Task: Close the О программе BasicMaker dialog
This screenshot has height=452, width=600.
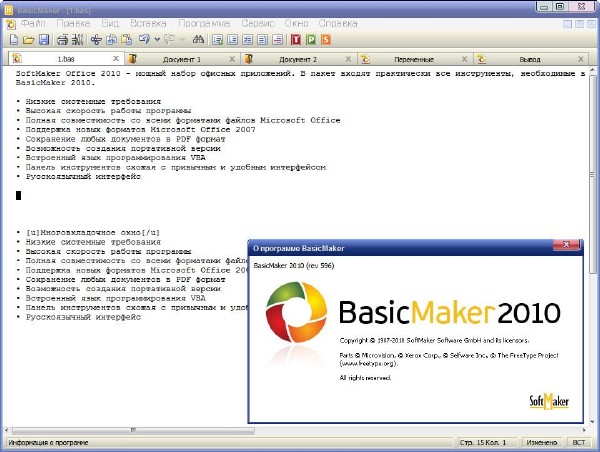Action: click(x=568, y=245)
